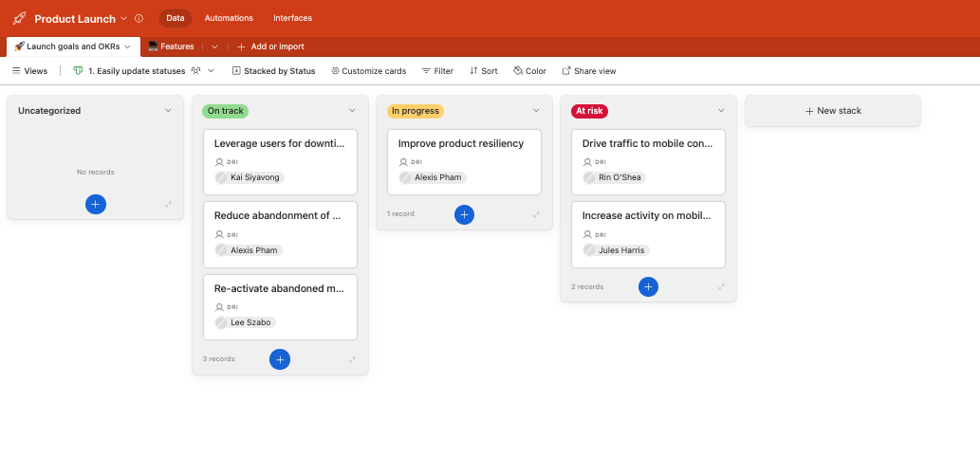Add a record to the At risk stack
Screen dimensions: 980x476
[648, 286]
